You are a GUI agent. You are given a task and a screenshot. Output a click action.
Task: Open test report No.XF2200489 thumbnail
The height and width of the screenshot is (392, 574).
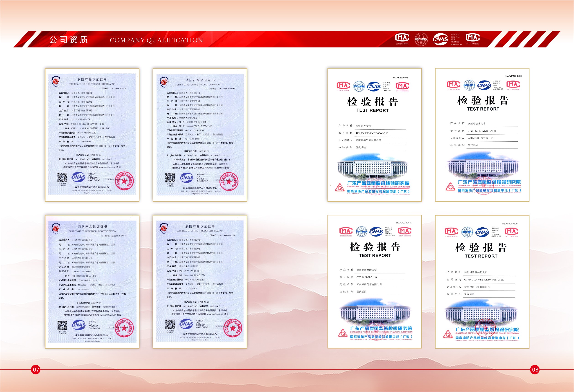374,281
